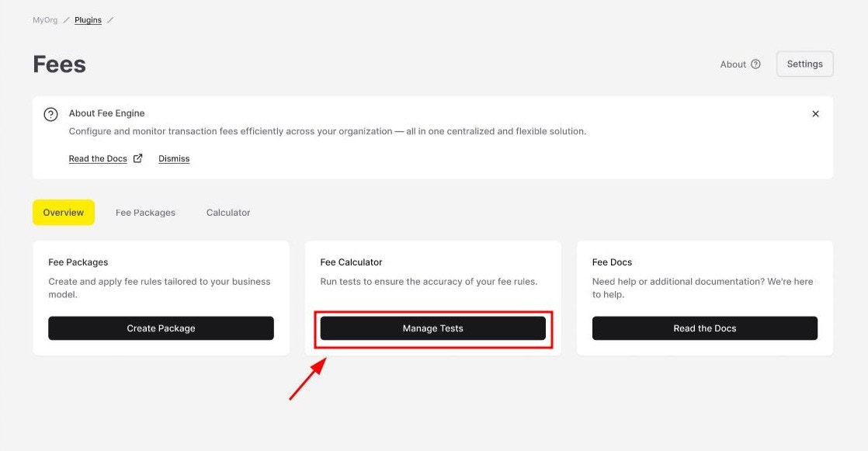This screenshot has width=868, height=451.
Task: Switch to the Calculator tab
Action: tap(228, 213)
